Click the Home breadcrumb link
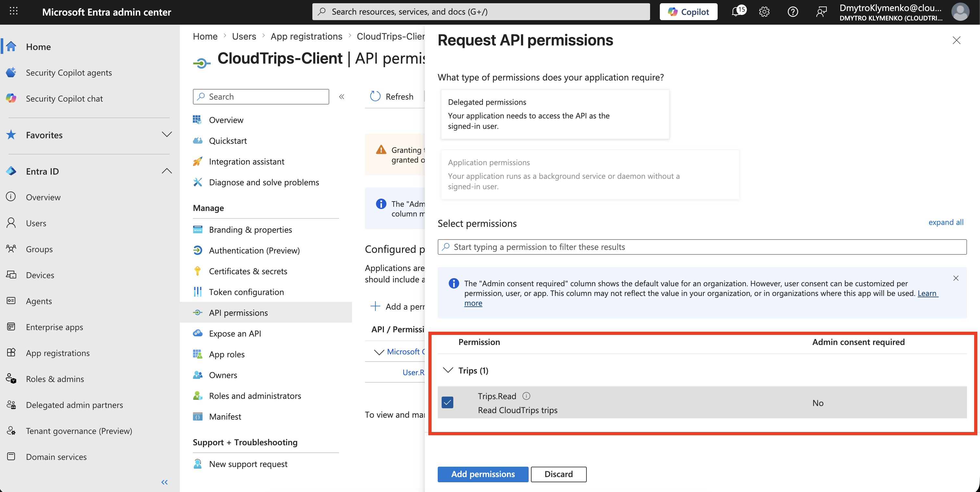The image size is (980, 492). click(x=205, y=36)
